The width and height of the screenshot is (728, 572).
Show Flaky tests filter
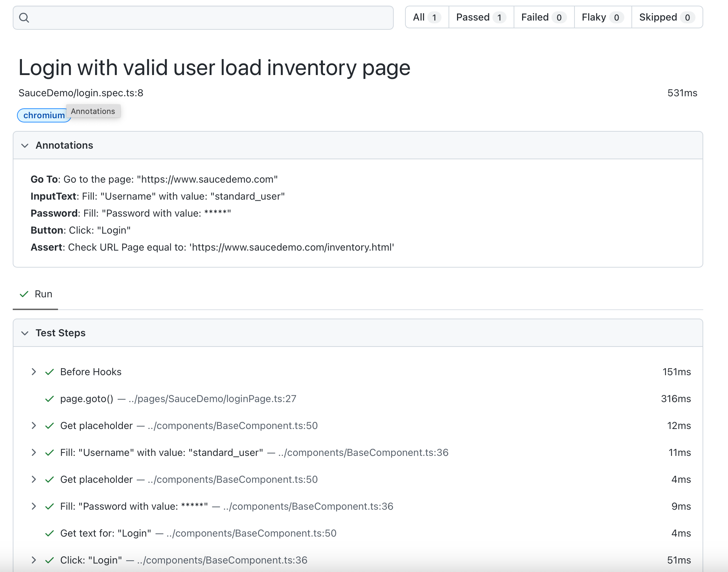pos(602,17)
